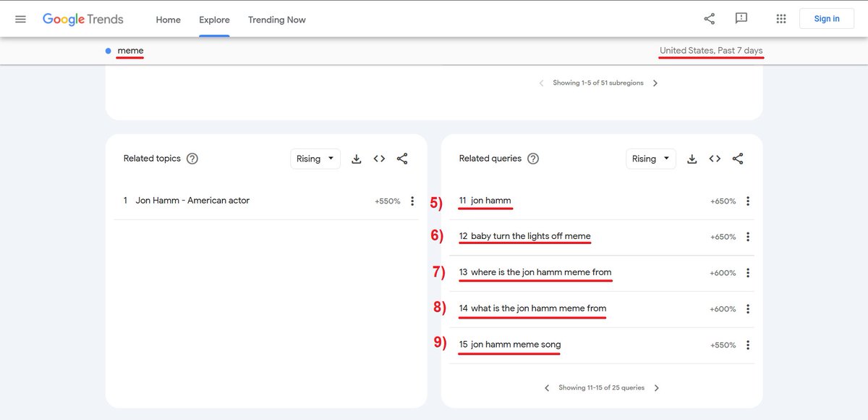Screen dimensions: 868x420
Task: Open the Trending Now tab
Action: click(277, 20)
